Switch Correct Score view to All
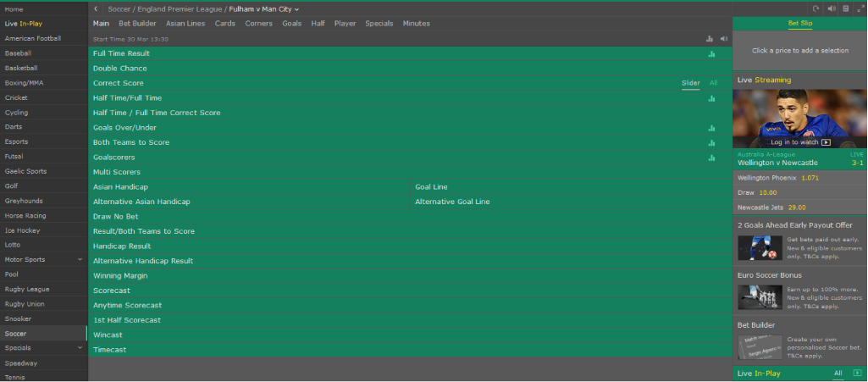 [713, 83]
